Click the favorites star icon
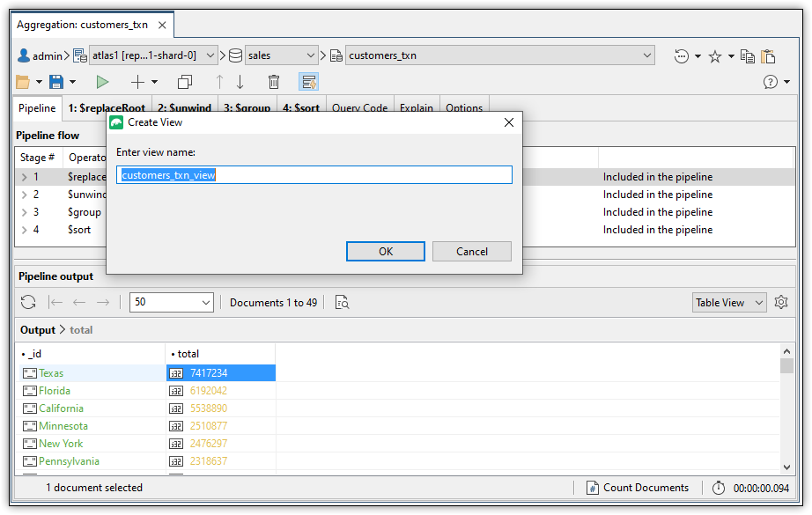The image size is (812, 515). coord(715,55)
